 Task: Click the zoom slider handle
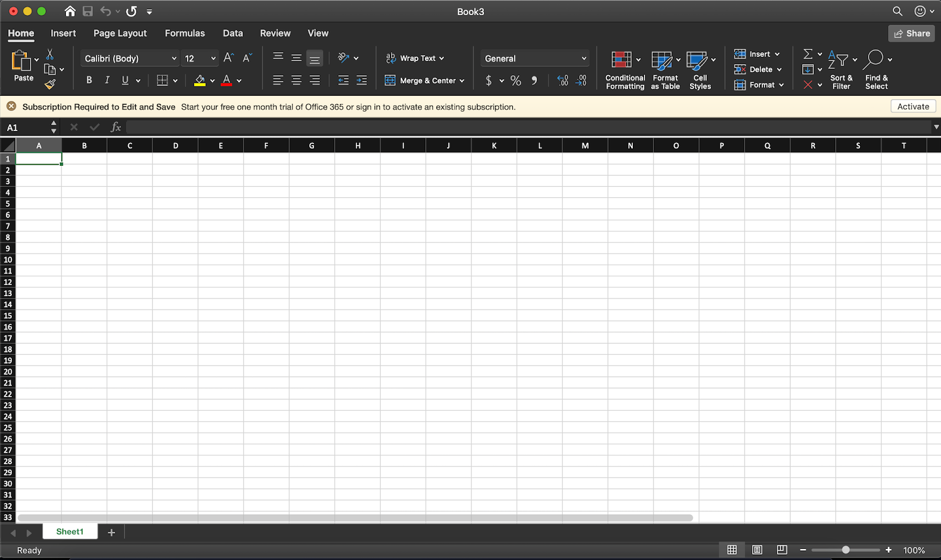point(846,550)
